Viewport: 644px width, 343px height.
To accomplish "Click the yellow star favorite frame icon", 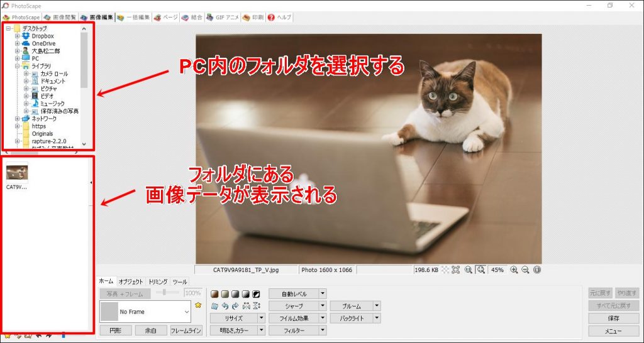I will point(198,305).
